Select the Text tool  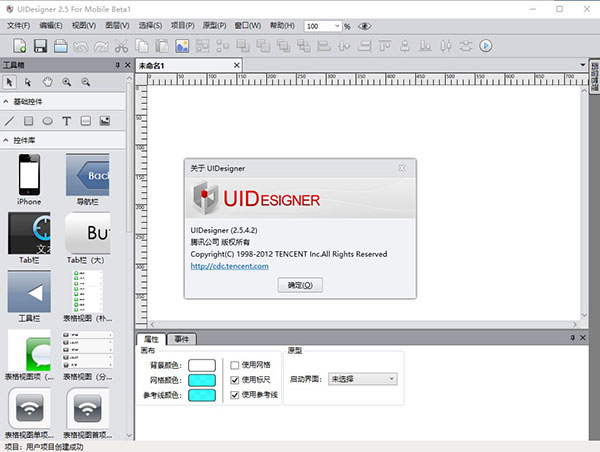coord(67,121)
